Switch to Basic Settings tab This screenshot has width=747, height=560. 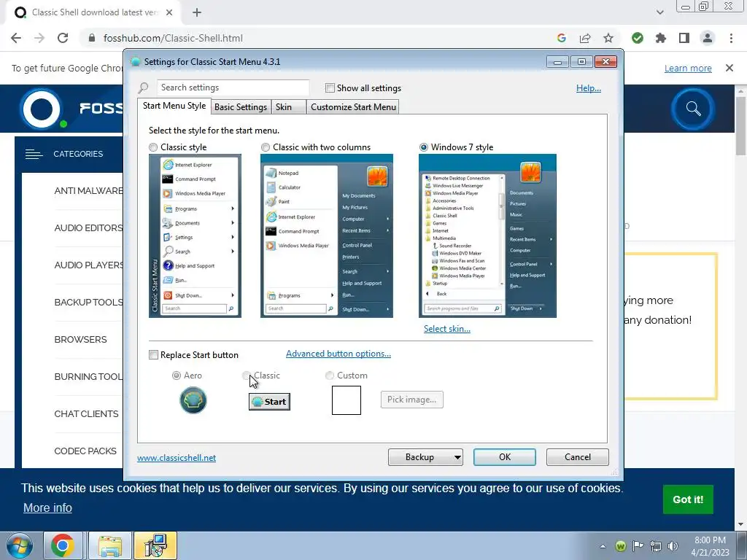(x=241, y=107)
